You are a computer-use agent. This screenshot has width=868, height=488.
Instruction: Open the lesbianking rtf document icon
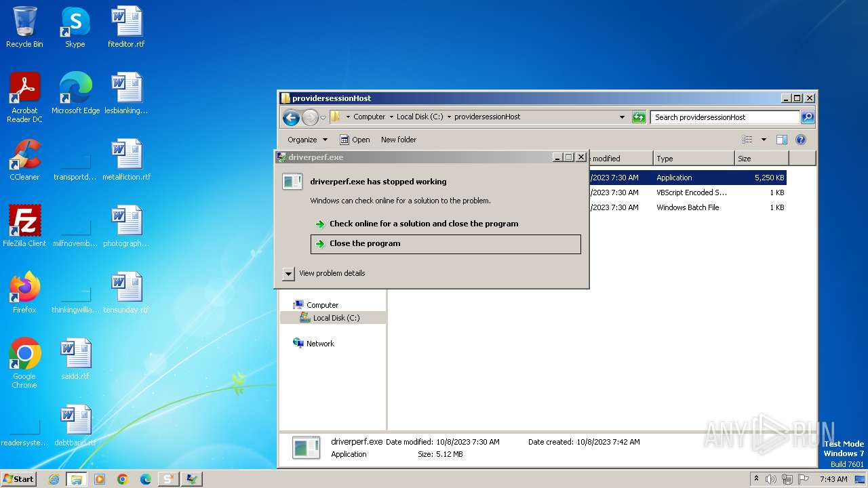[x=126, y=94]
